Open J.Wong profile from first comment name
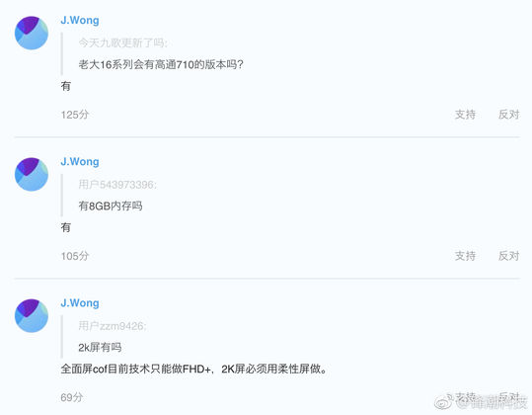 80,20
